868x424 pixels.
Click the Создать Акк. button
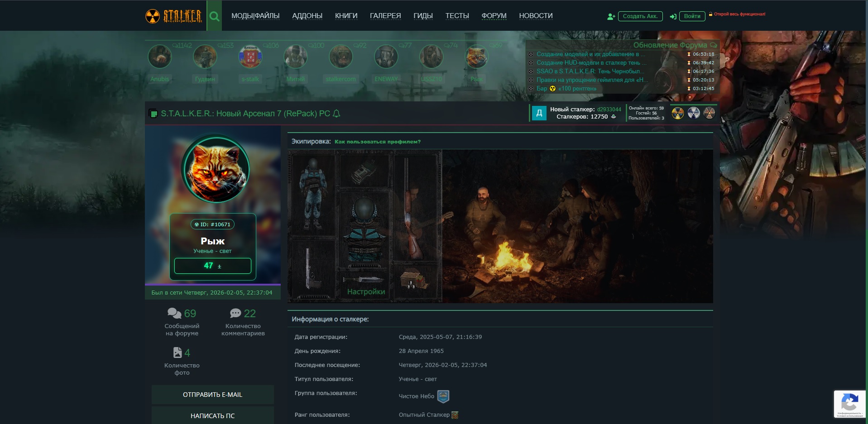[640, 16]
